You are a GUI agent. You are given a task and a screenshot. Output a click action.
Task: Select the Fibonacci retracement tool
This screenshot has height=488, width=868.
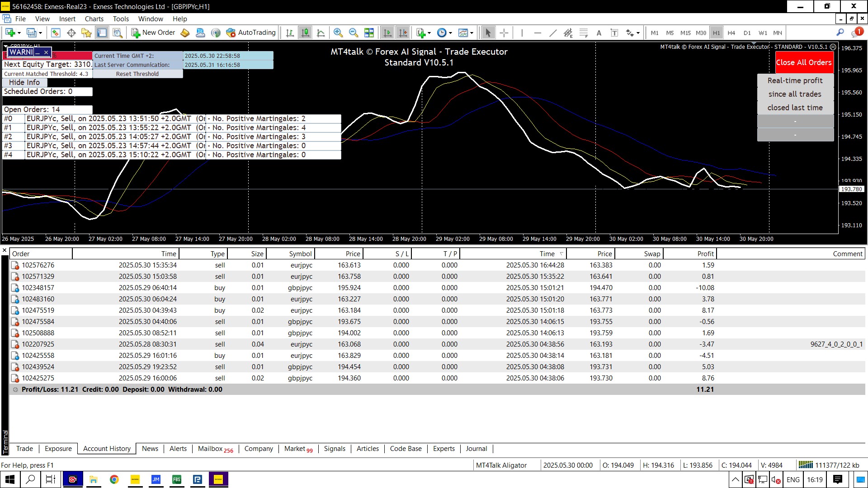pyautogui.click(x=584, y=33)
